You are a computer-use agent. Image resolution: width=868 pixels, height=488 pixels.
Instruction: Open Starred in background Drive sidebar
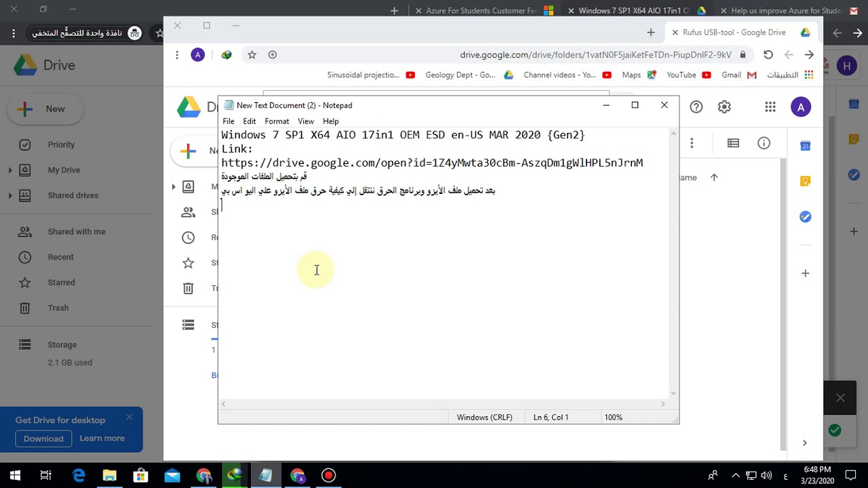pos(61,283)
